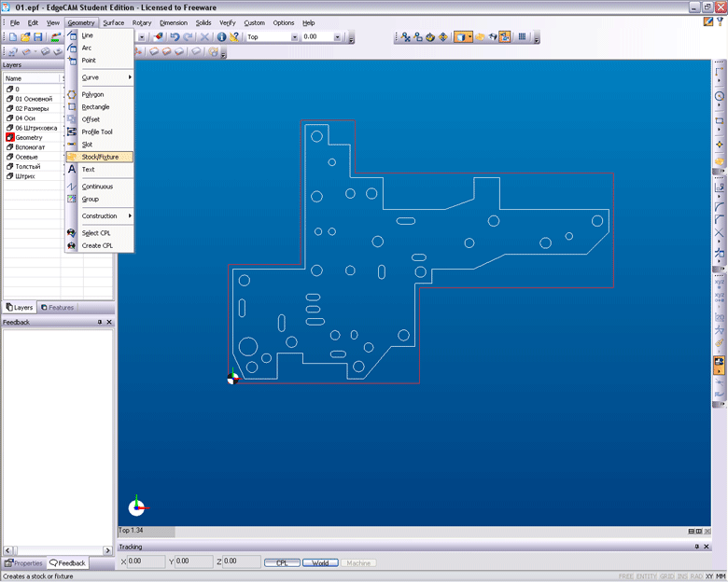The image size is (728, 582).
Task: Click the GRID status bar entry
Action: pos(666,576)
